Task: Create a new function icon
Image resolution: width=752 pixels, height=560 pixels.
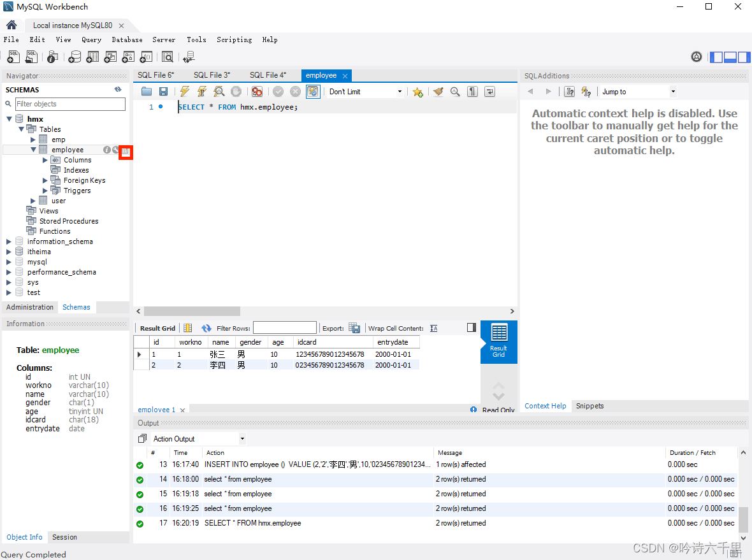Action: pos(146,57)
